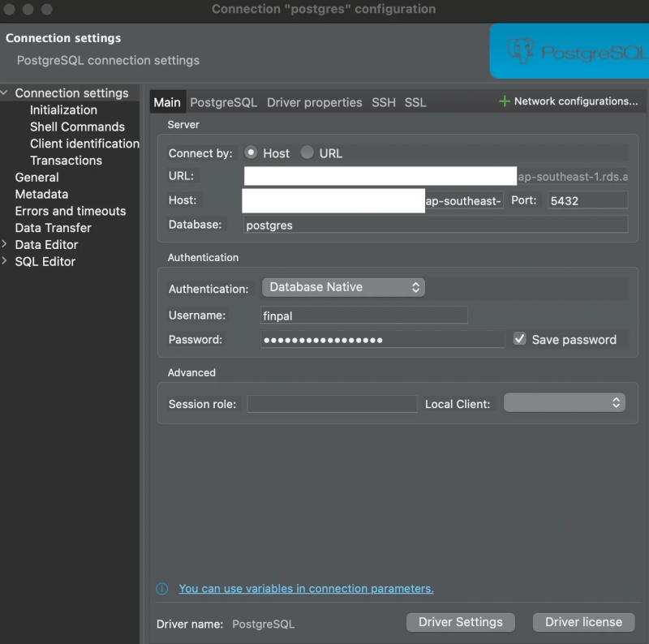The width and height of the screenshot is (649, 644).
Task: Switch to the Driver properties tab
Action: [x=315, y=102]
